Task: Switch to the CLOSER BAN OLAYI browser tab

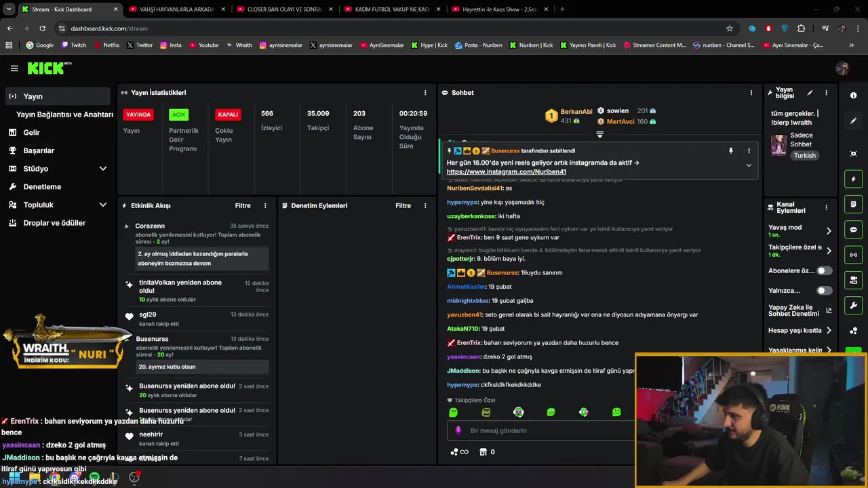Action: coord(284,9)
